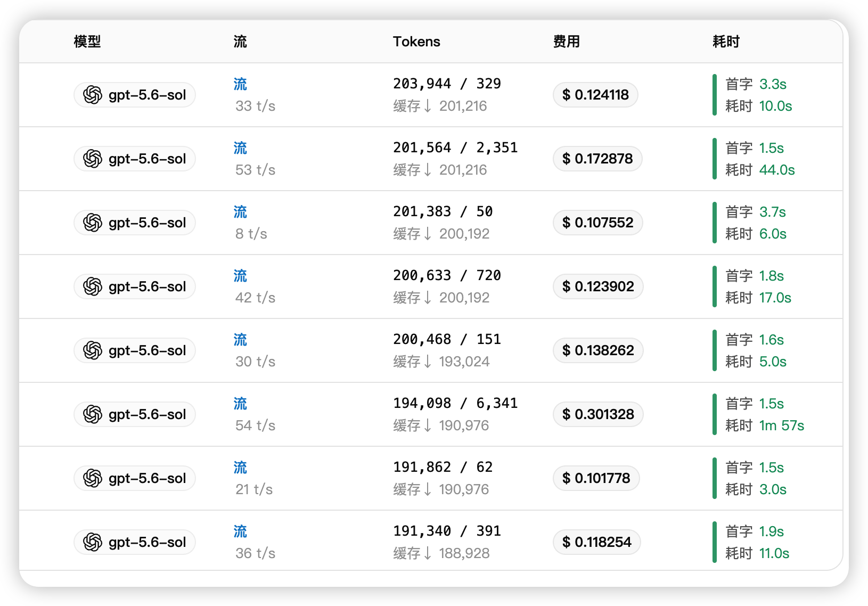
Task: Click the $ 0.124118 cost badge
Action: click(595, 95)
